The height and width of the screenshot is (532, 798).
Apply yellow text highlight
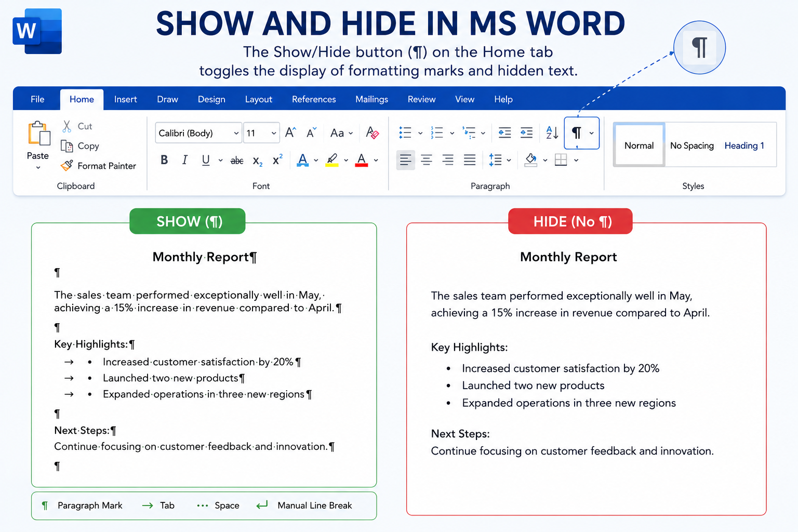[332, 160]
